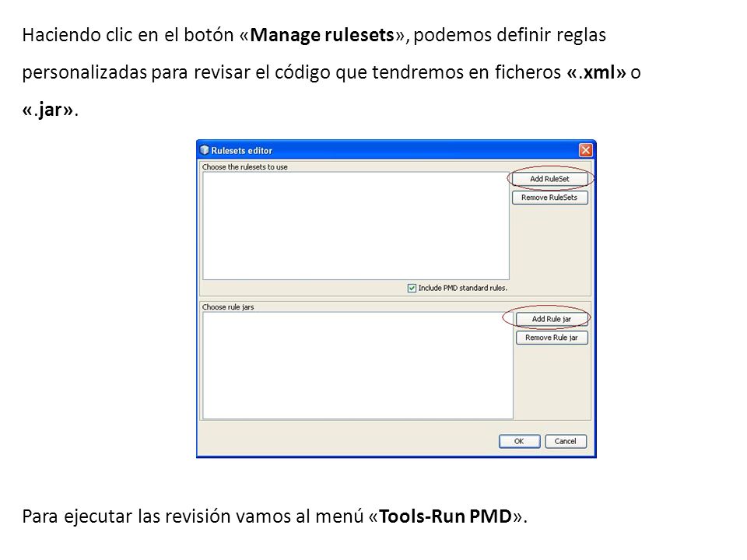Select the empty rulesets list box
Screen dimensions: 747x560
click(356, 226)
